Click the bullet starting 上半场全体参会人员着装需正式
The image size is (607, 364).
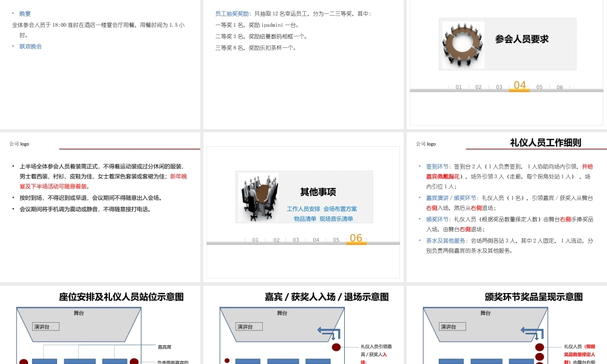click(103, 177)
